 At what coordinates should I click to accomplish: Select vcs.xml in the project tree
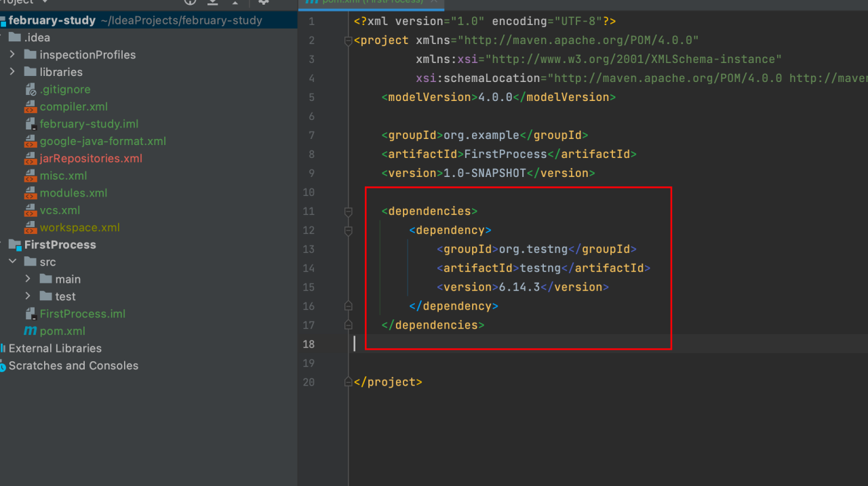[x=60, y=210]
